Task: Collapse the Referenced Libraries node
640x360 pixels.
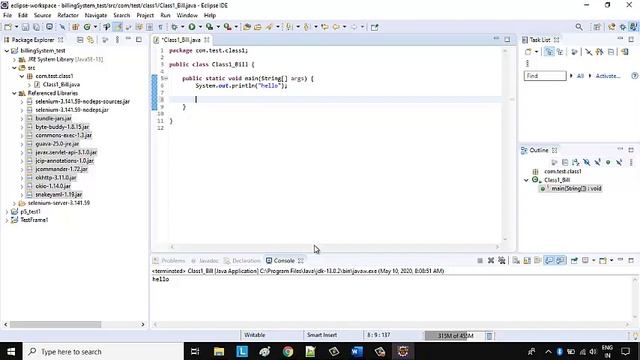Action: pos(15,93)
